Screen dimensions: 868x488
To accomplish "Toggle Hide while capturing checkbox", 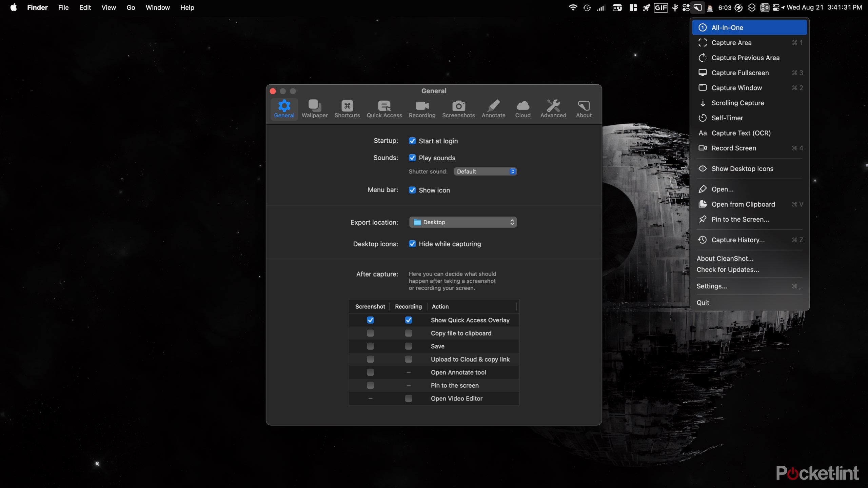I will (412, 244).
